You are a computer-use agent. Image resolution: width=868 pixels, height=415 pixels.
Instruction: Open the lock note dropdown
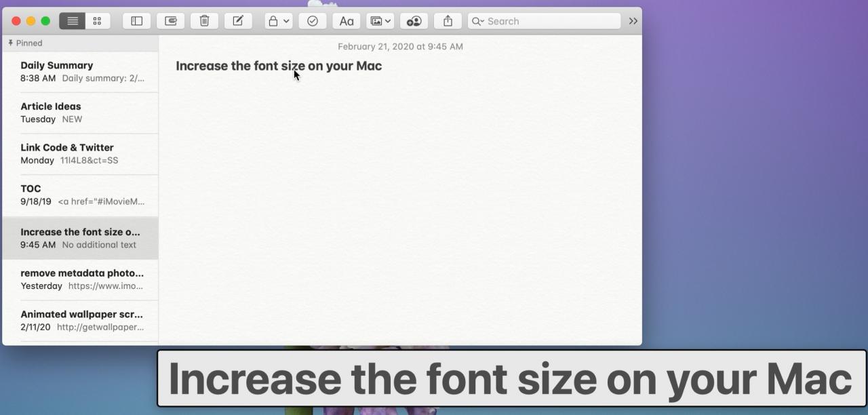pos(279,21)
